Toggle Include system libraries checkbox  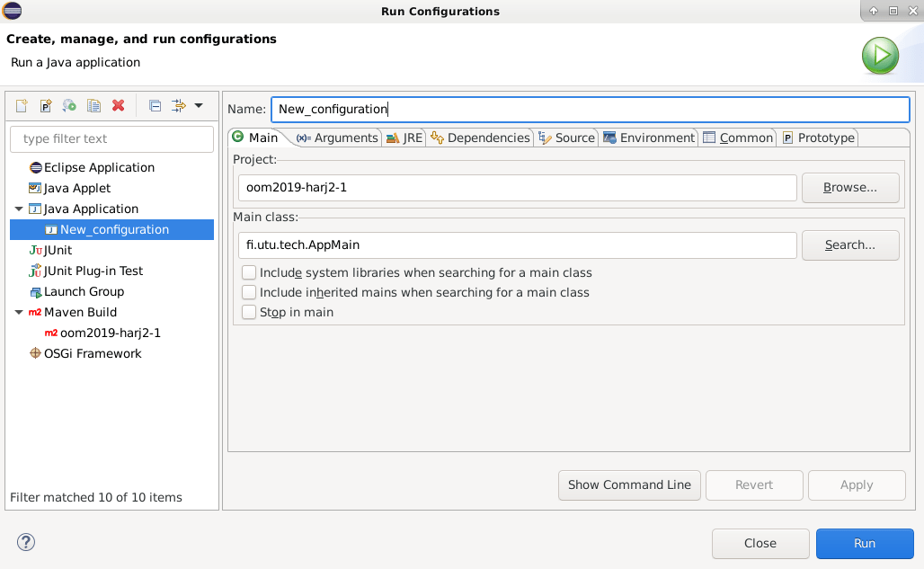point(249,272)
